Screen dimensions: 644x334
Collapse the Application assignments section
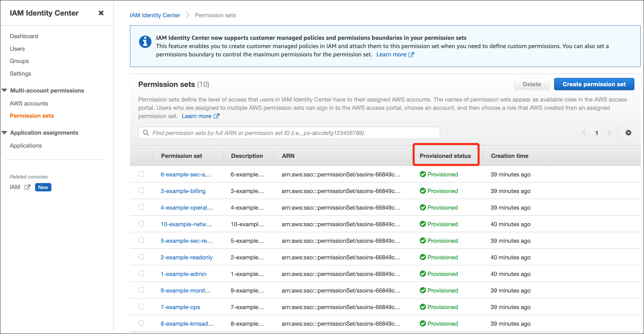[x=5, y=132]
